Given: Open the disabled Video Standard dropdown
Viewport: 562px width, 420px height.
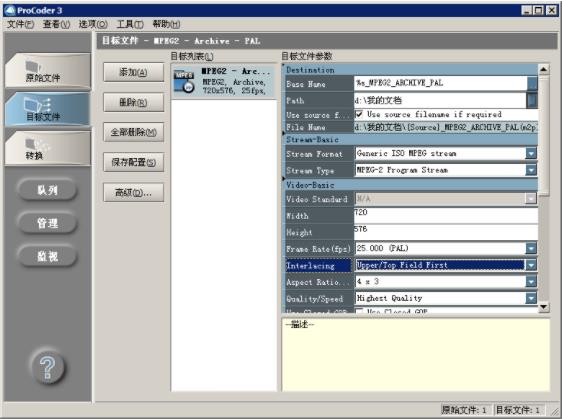Looking at the screenshot, I should pos(531,198).
